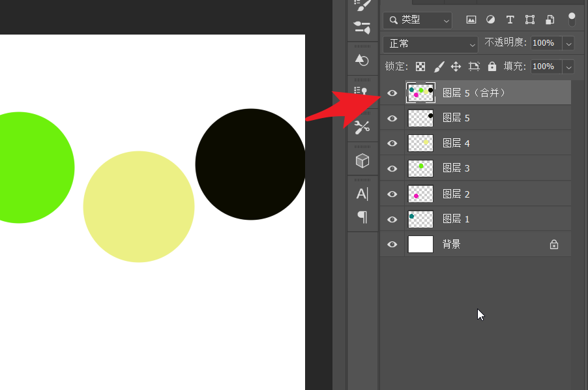
Task: Filter layers by adjustment layer icon
Action: [491, 20]
